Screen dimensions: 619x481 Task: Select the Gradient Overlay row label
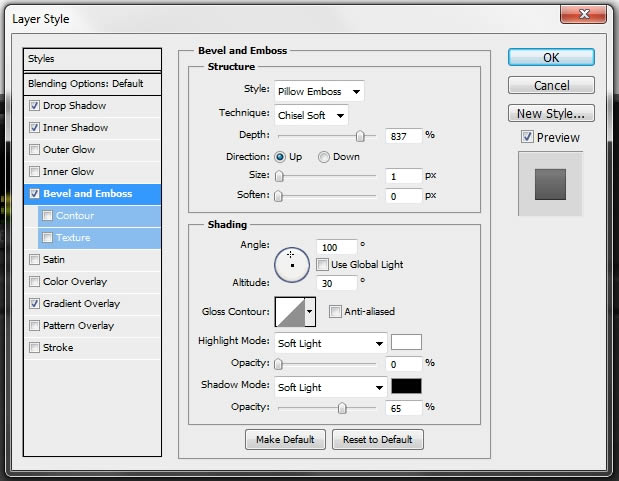pos(81,304)
